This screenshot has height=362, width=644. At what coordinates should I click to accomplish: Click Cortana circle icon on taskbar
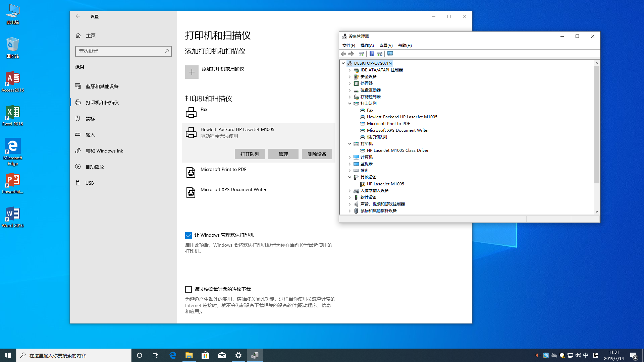(140, 355)
